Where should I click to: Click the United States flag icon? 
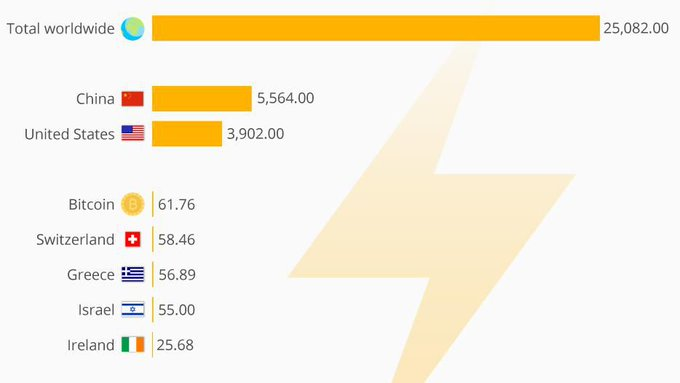tap(133, 134)
